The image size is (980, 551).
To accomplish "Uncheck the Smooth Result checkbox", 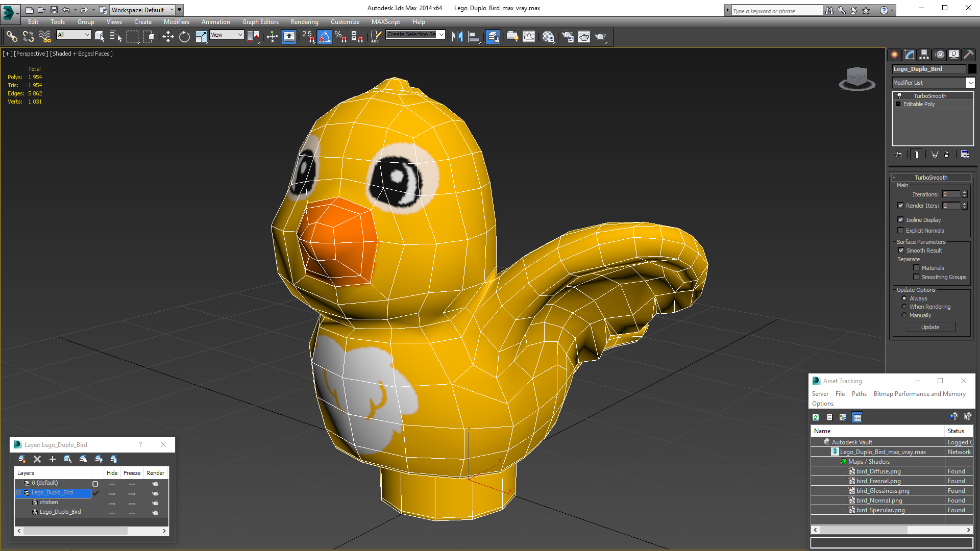I will [x=901, y=251].
